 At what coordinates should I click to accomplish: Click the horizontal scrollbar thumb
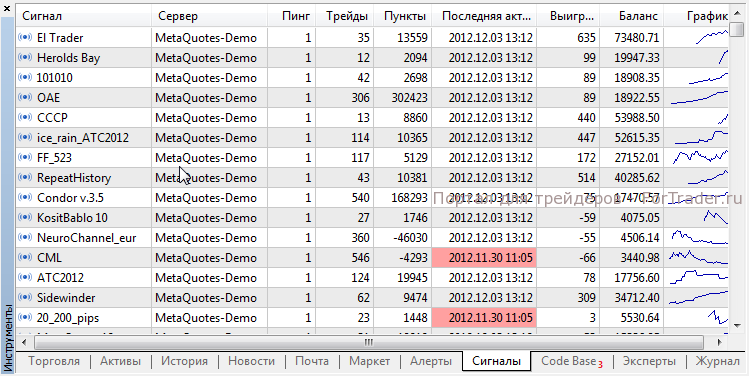click(369, 342)
